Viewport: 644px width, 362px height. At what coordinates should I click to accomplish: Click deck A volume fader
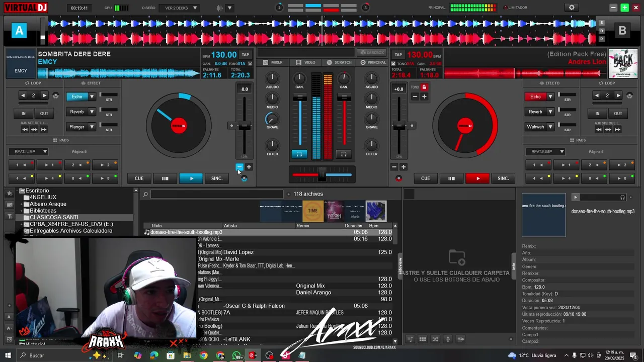[300, 98]
